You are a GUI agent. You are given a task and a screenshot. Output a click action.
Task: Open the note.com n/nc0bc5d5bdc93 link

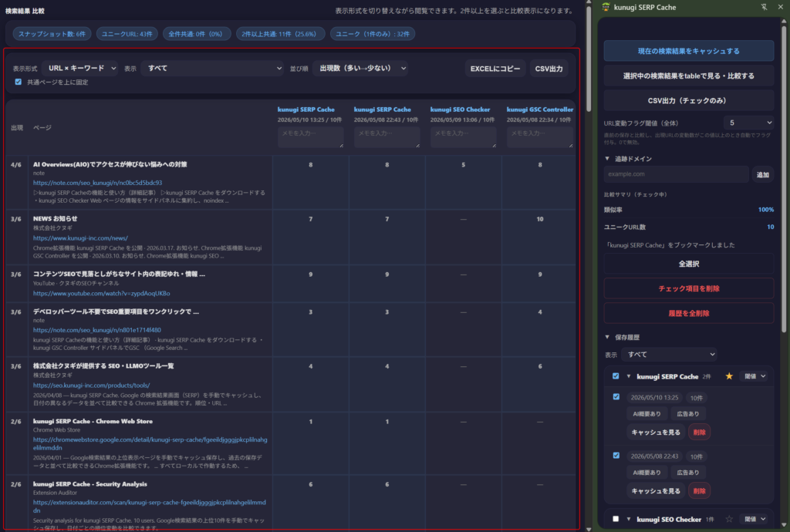coord(98,183)
